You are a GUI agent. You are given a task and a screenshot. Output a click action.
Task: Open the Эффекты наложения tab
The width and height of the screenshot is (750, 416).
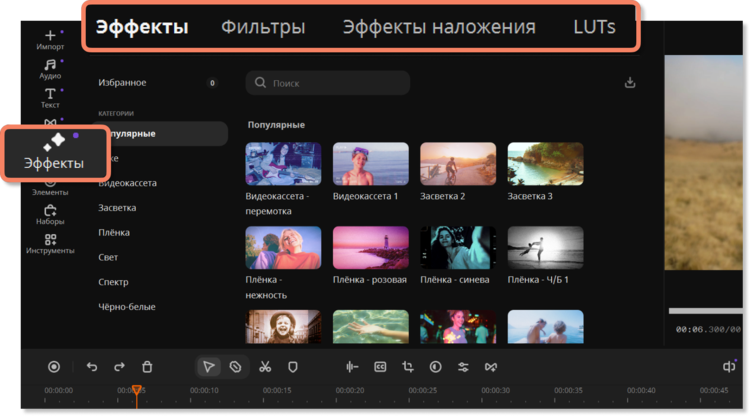pos(439,27)
